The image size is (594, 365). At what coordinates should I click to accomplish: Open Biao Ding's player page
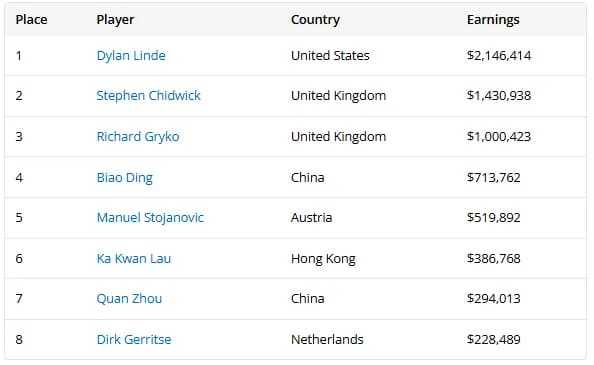pos(125,178)
